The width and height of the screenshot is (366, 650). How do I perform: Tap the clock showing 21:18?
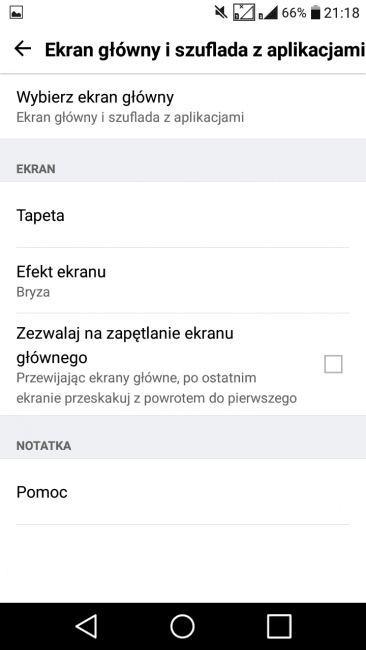click(x=342, y=13)
